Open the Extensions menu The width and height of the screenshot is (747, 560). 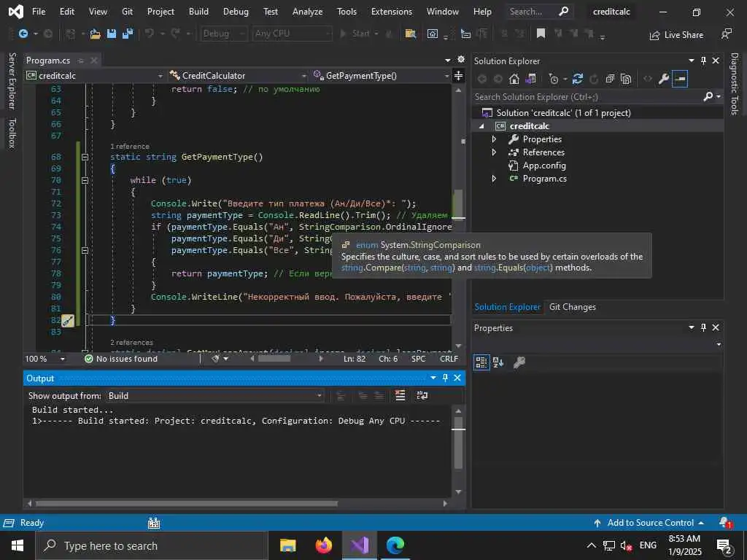(392, 12)
